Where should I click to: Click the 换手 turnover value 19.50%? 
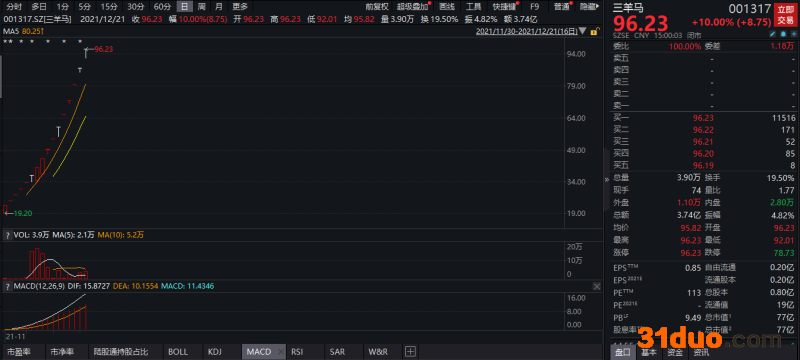(x=781, y=178)
